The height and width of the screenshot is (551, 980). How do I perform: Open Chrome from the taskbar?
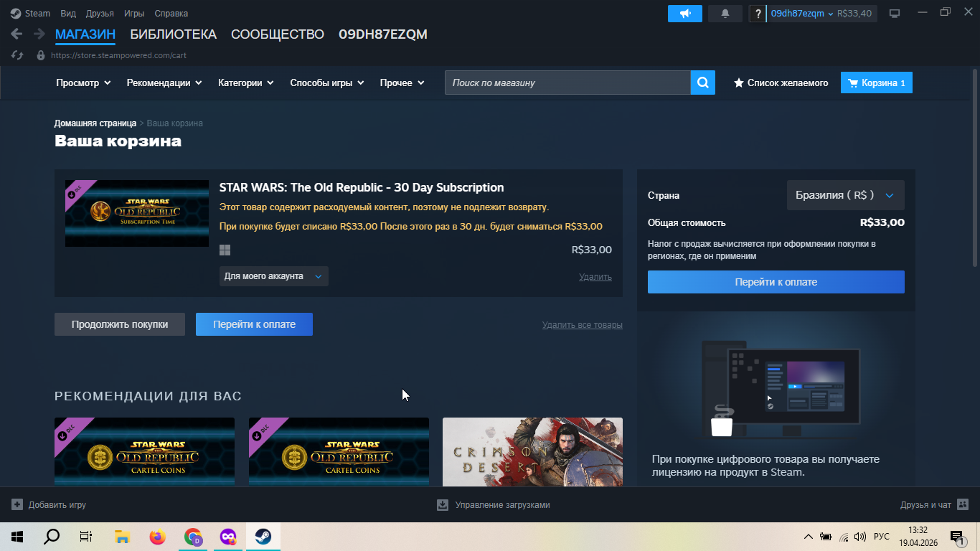pos(193,537)
